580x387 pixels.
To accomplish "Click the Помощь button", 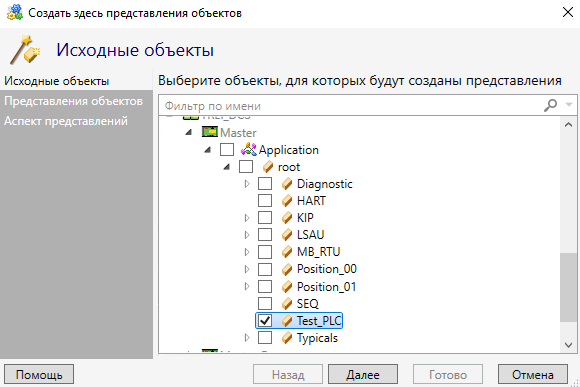I will click(39, 374).
